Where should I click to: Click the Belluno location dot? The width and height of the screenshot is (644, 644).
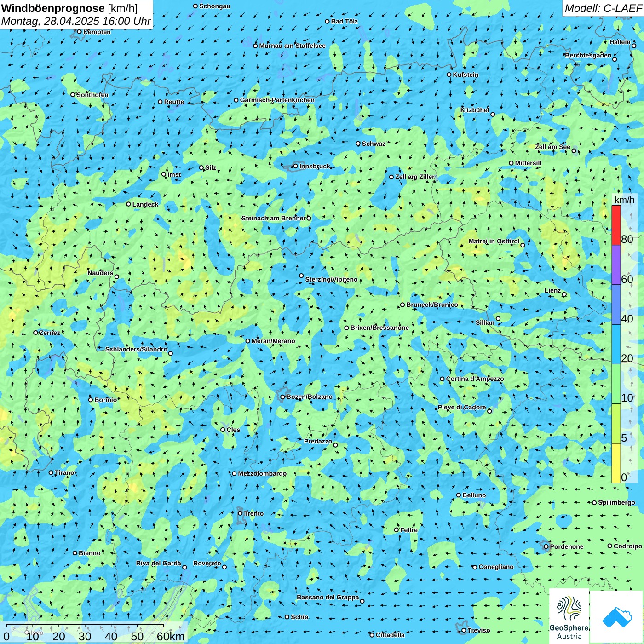tap(459, 495)
